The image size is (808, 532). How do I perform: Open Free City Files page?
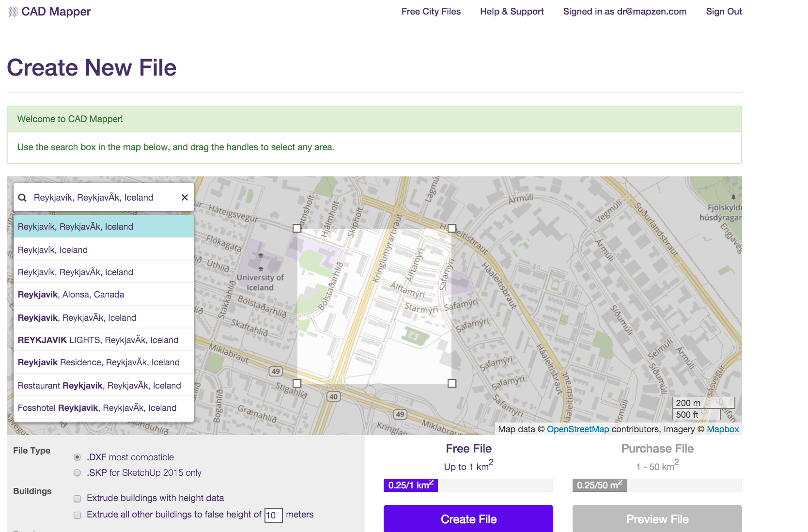431,12
